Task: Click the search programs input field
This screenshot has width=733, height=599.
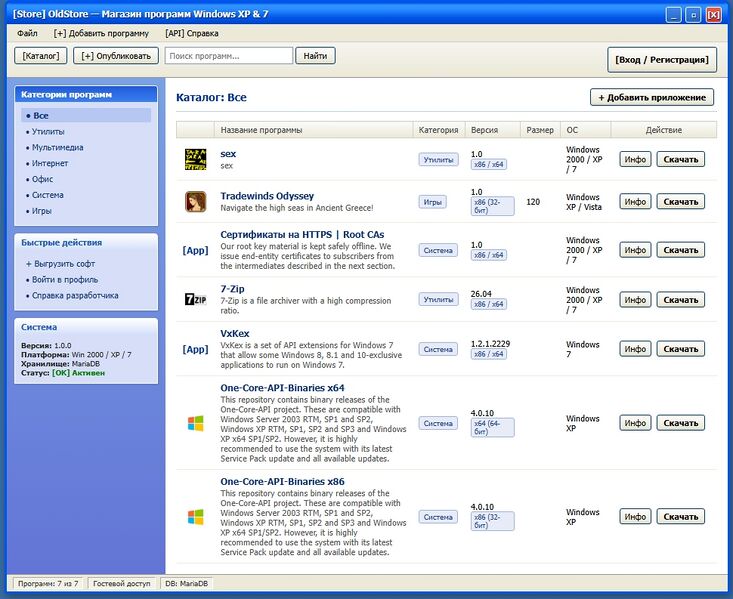Action: point(229,56)
